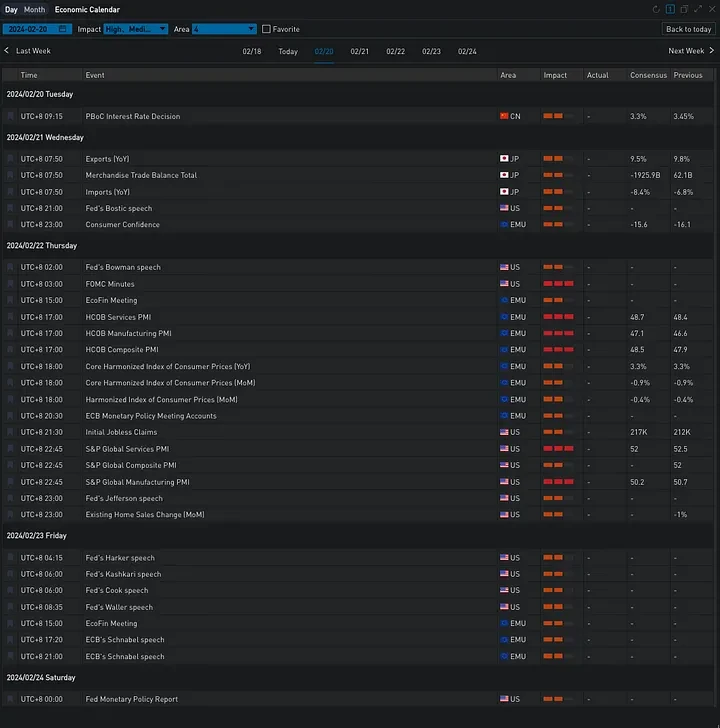Toggle bookmark for Fed's Waller speech
The height and width of the screenshot is (728, 720).
coord(11,607)
